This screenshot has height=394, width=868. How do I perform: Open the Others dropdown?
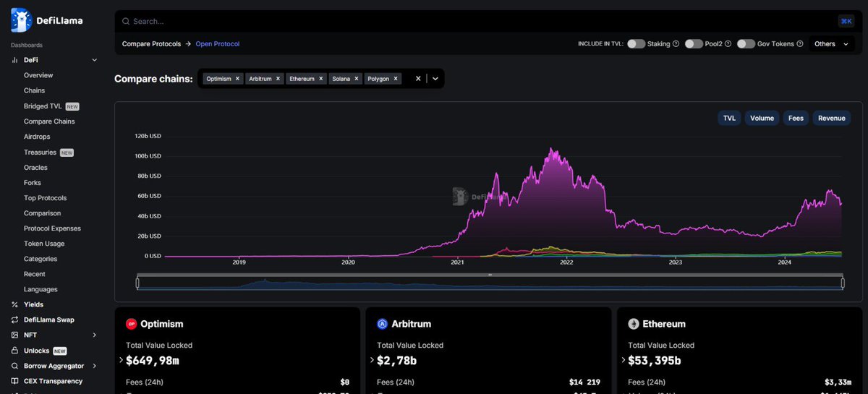(x=831, y=44)
